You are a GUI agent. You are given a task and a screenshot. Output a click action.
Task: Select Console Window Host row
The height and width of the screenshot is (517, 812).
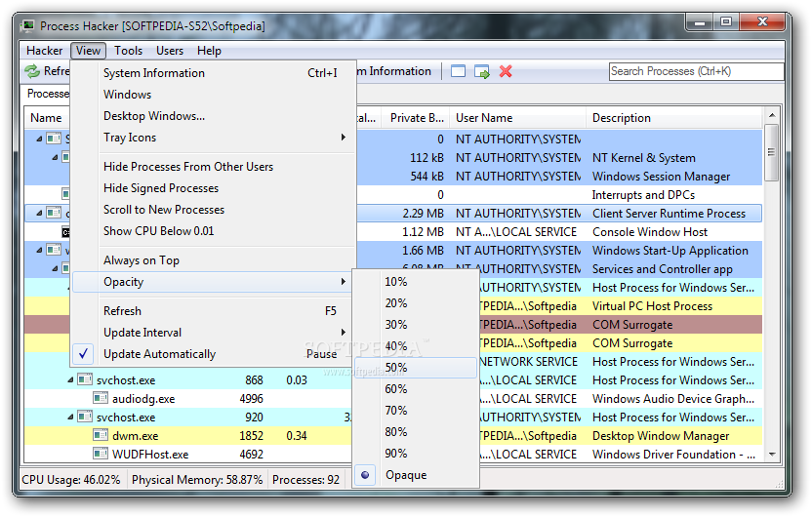pos(559,232)
